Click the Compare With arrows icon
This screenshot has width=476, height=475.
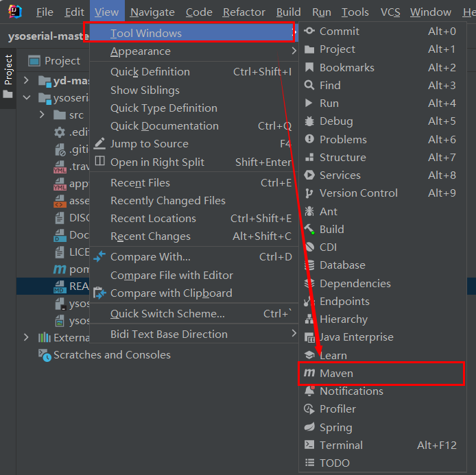99,256
